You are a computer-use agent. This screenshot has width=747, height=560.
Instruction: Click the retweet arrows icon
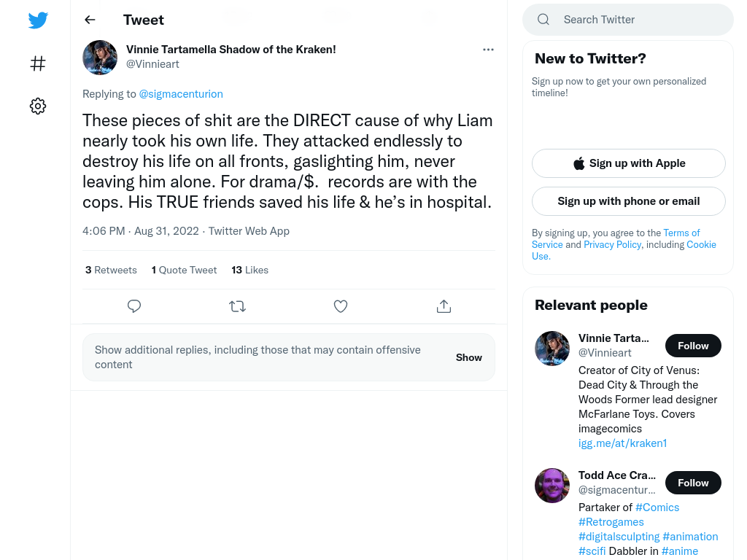point(237,306)
